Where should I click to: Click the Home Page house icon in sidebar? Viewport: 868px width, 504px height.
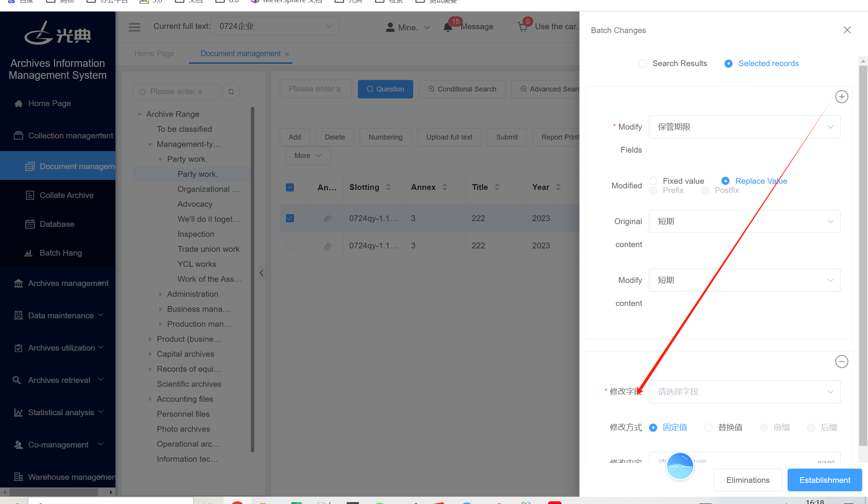pyautogui.click(x=18, y=103)
